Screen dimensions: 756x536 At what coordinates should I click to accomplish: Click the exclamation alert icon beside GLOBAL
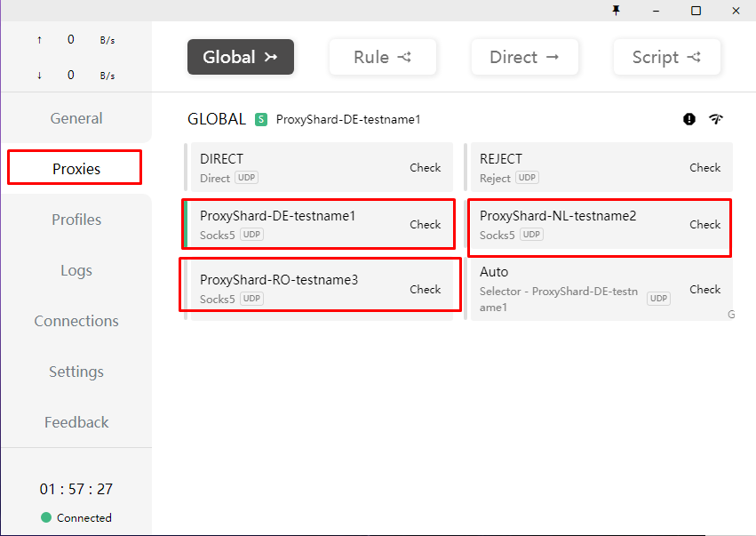click(x=689, y=119)
